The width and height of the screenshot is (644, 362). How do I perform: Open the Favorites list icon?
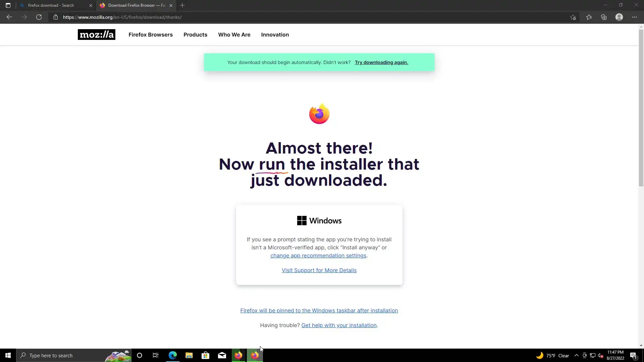tap(589, 17)
